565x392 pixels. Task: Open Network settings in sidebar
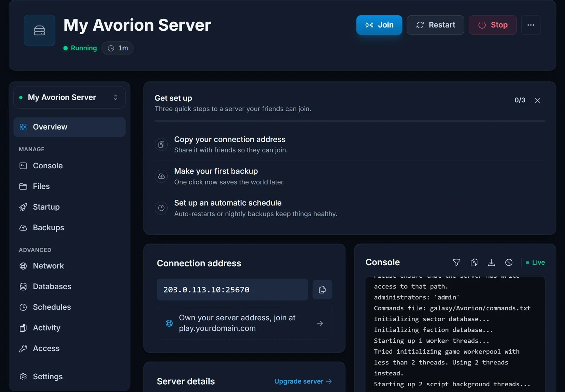(70, 266)
